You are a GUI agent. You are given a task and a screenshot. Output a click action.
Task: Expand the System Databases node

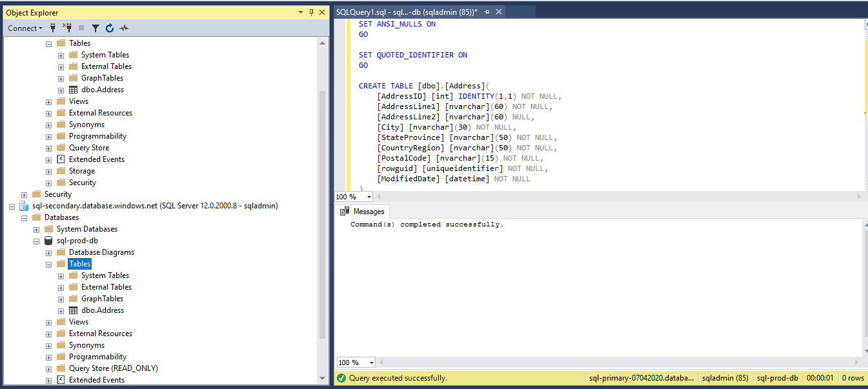coord(36,229)
